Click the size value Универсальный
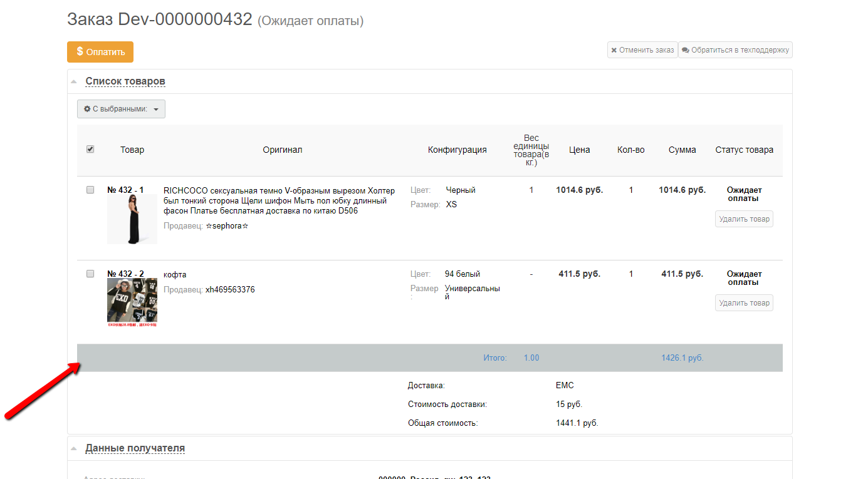 click(473, 292)
